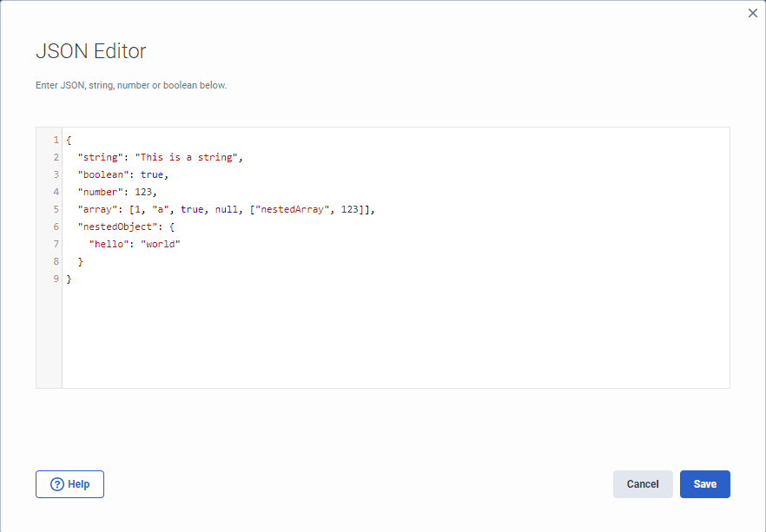Click line number 1 in the gutter
Screen dimensions: 766x532
(x=55, y=139)
